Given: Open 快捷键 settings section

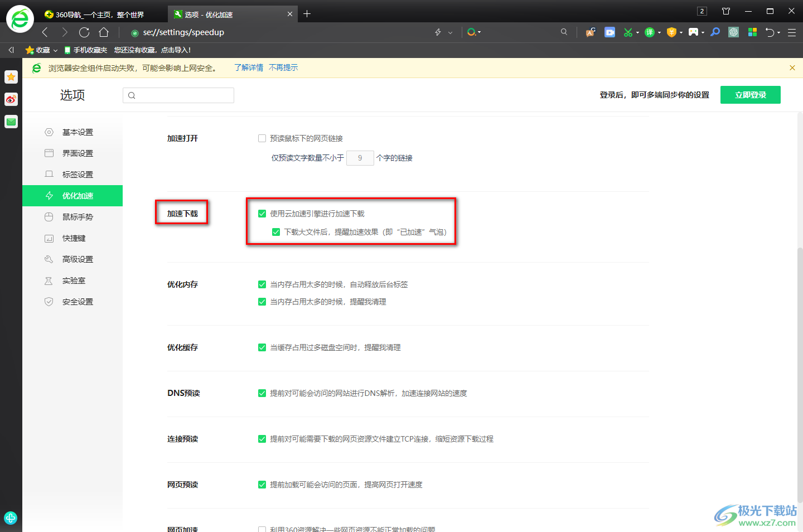Looking at the screenshot, I should [72, 238].
